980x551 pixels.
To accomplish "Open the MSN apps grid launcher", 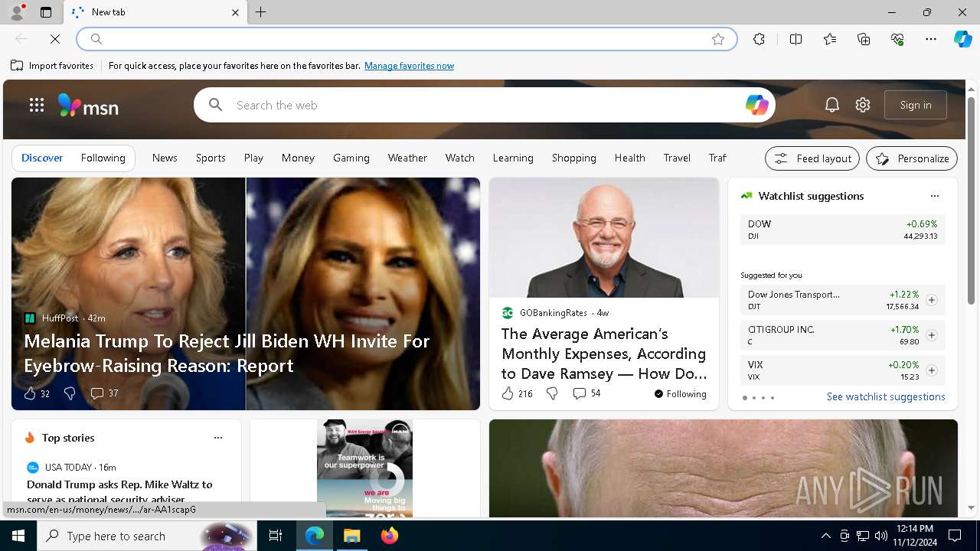I will tap(36, 106).
